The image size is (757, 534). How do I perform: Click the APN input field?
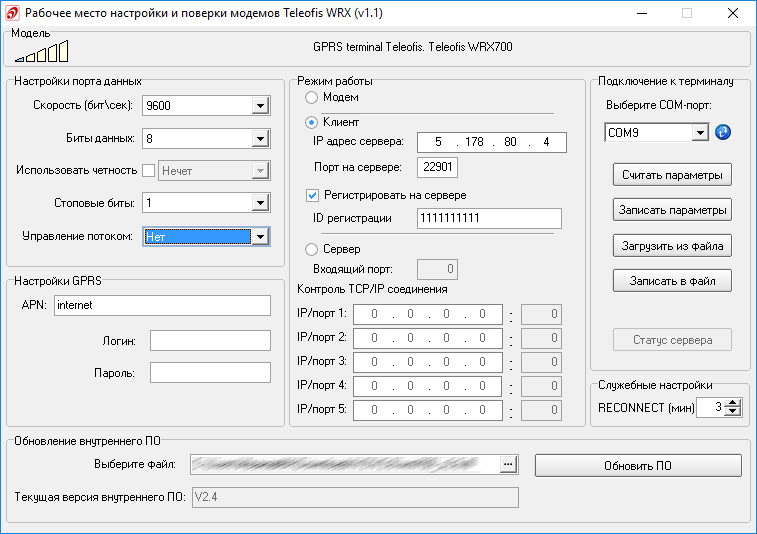tap(162, 306)
